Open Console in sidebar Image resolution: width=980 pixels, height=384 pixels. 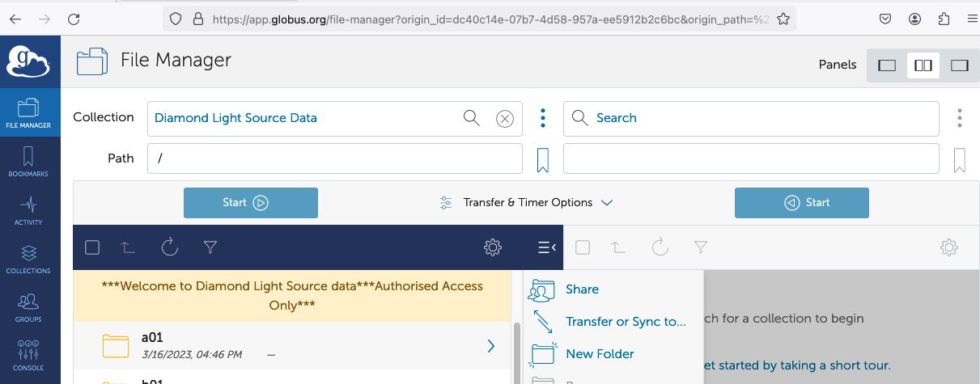[28, 355]
